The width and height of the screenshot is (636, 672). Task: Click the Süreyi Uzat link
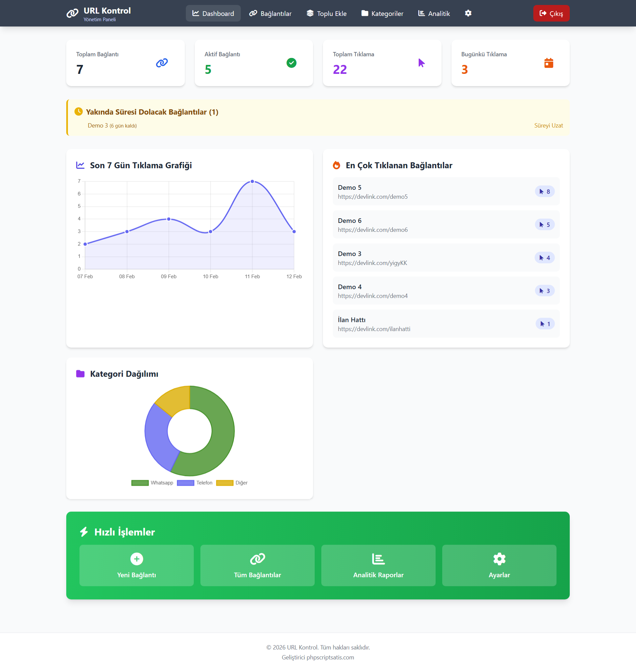click(x=548, y=126)
